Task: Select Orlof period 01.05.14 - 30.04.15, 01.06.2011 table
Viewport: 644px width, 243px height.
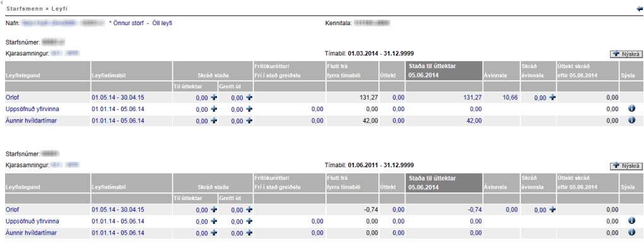Action: (118, 210)
